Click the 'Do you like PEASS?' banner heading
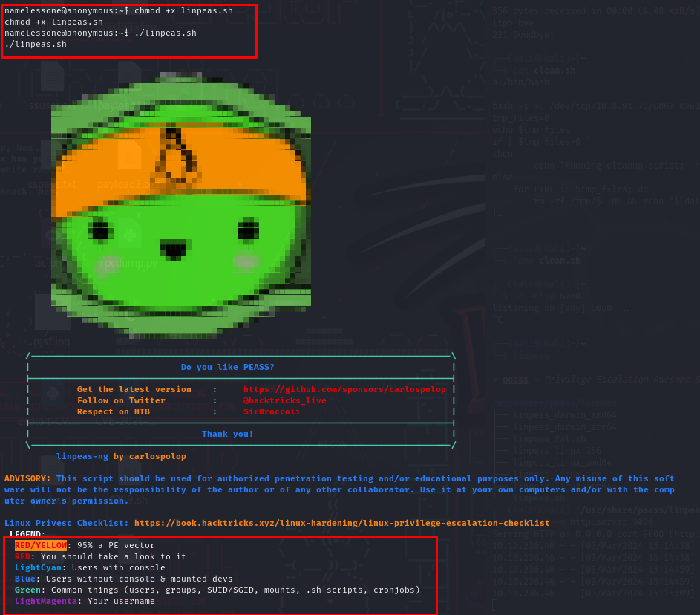The height and width of the screenshot is (615, 700). [x=227, y=367]
